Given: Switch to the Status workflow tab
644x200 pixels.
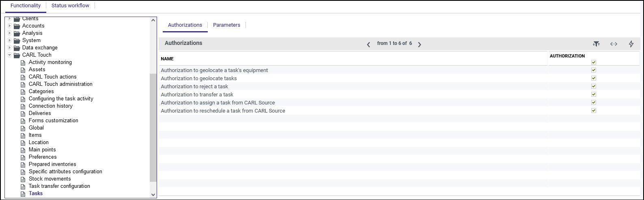Looking at the screenshot, I should (70, 6).
